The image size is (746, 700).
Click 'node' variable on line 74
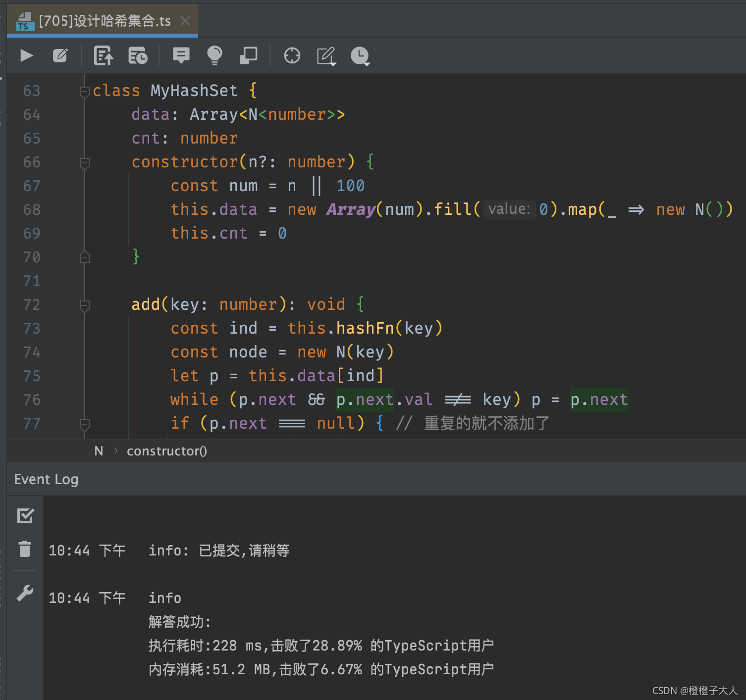coord(248,352)
